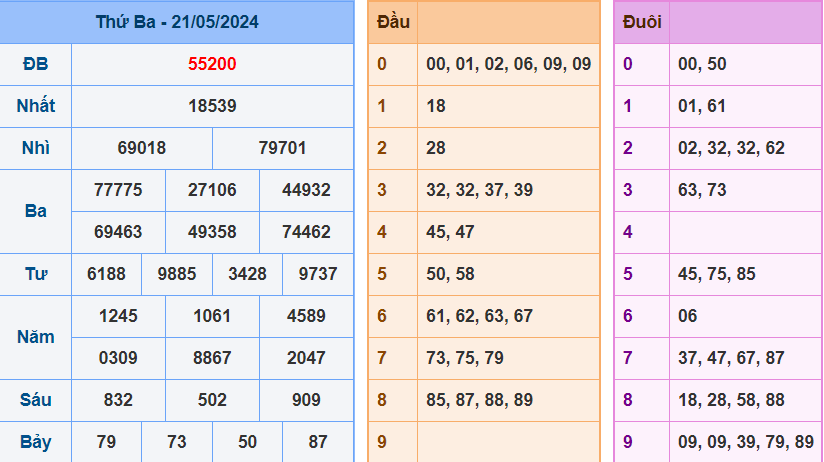Select the ĐB prize label
Viewport: 824px width, 462px height.
click(36, 64)
